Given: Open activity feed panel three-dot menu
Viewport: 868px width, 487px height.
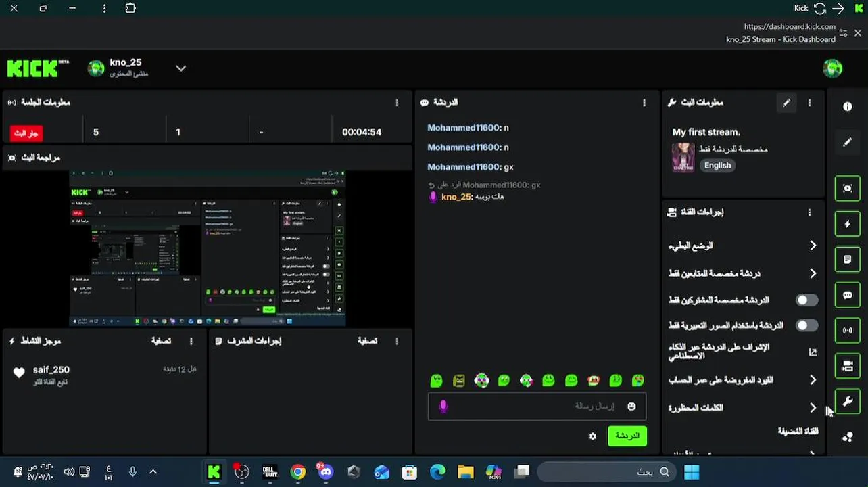Looking at the screenshot, I should pyautogui.click(x=191, y=341).
